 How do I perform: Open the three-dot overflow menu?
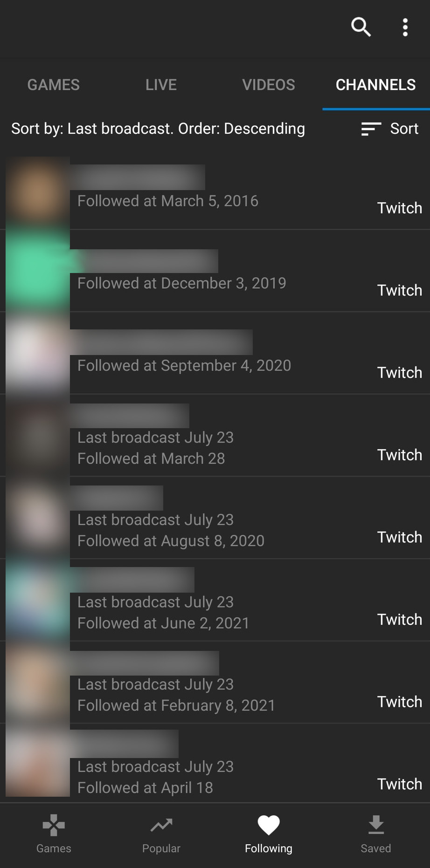coord(405,27)
